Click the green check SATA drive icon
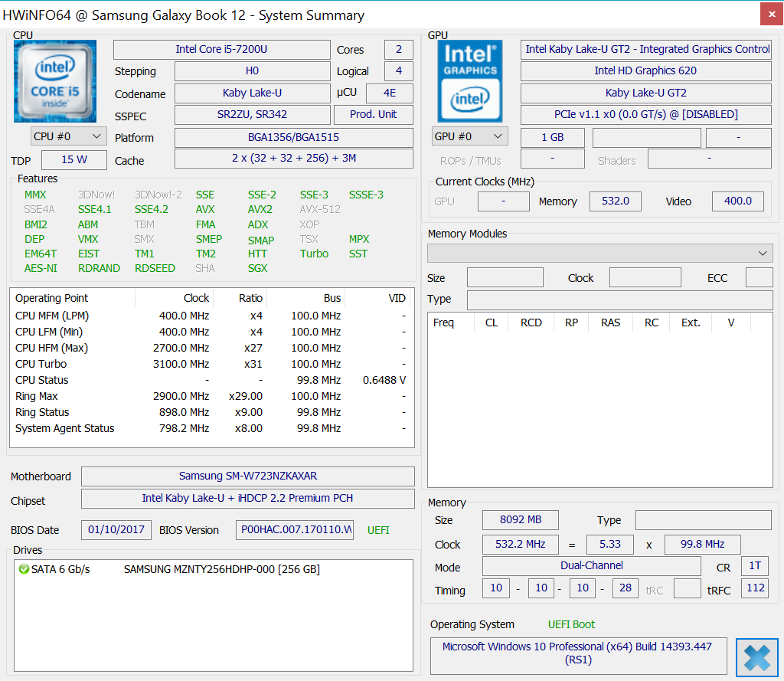 pos(24,569)
